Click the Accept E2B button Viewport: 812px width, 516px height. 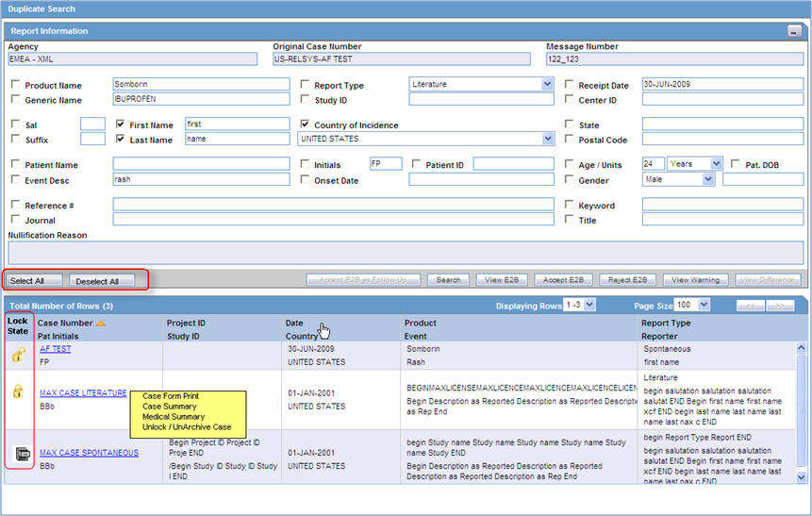tap(564, 280)
